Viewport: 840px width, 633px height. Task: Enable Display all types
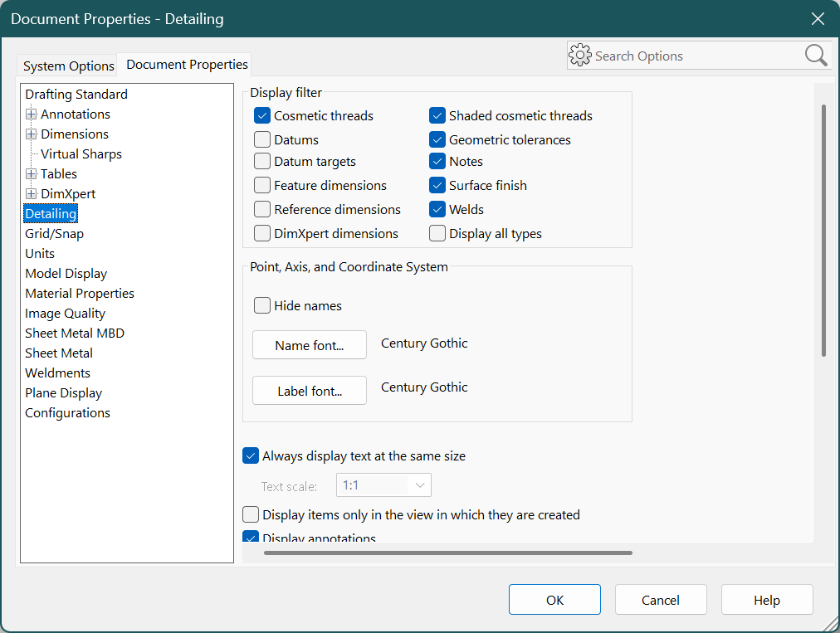coord(437,233)
